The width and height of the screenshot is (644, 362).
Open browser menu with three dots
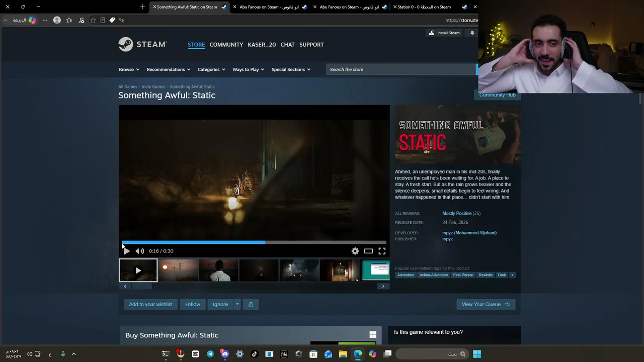45,20
